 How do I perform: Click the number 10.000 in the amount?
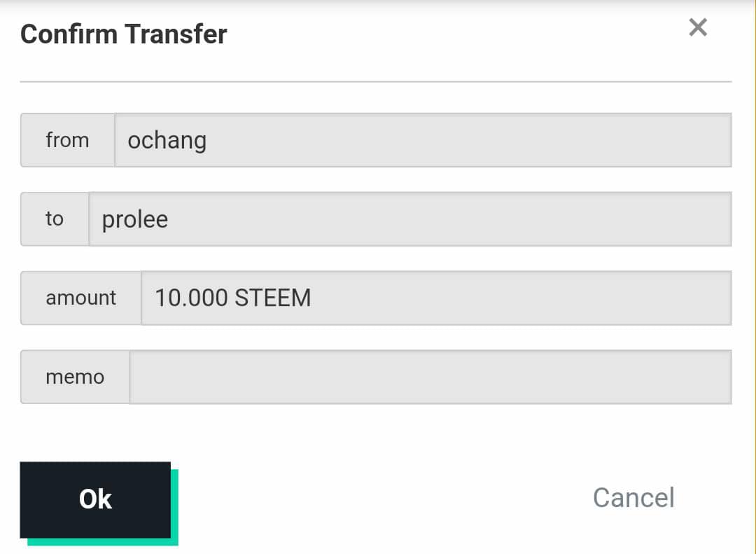coord(191,298)
